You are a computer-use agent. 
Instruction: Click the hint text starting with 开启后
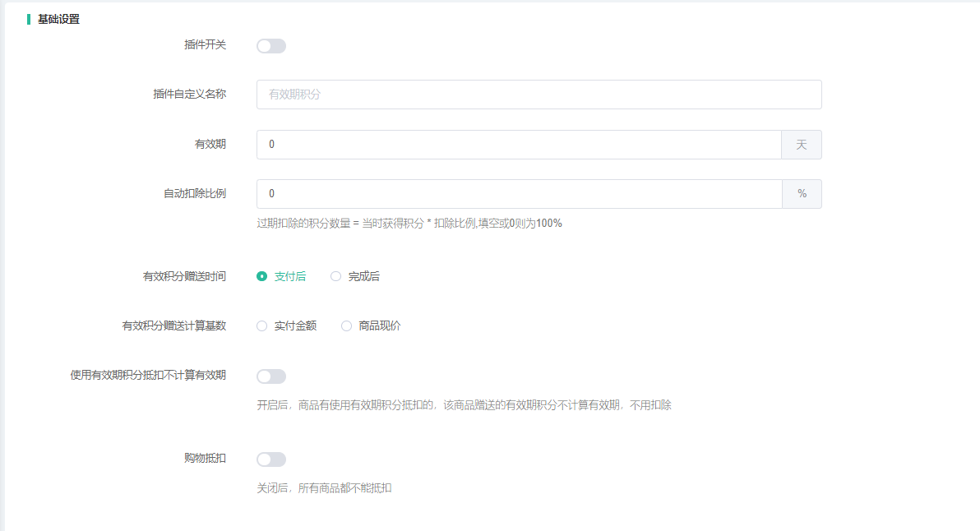click(464, 405)
